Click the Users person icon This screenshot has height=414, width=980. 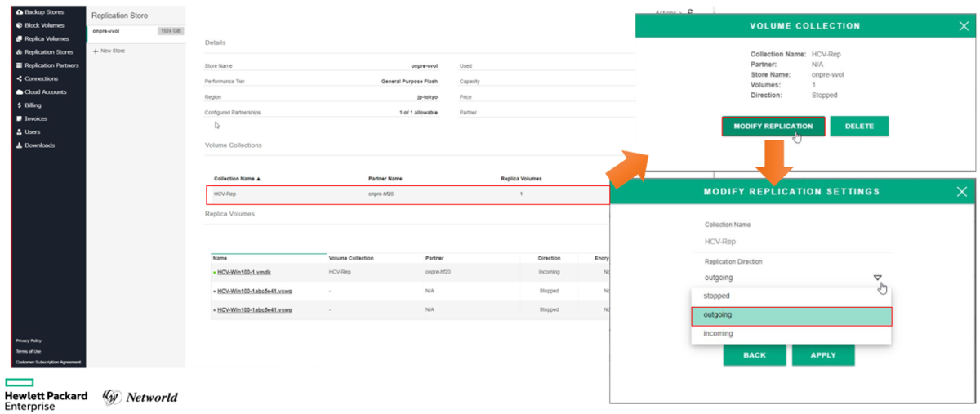[19, 131]
